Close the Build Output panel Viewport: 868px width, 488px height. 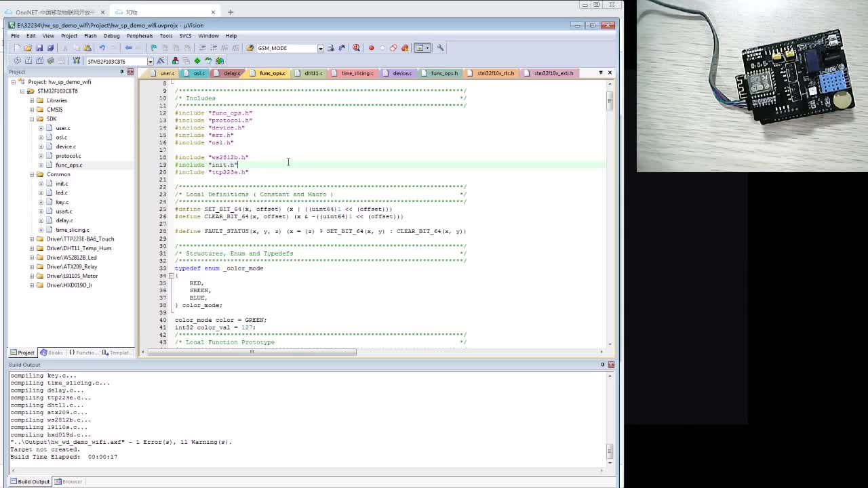(611, 365)
